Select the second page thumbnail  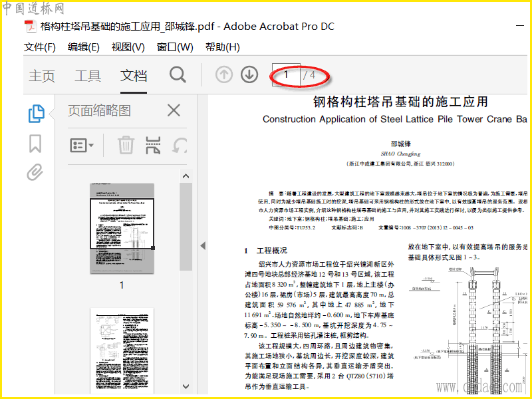pyautogui.click(x=122, y=350)
